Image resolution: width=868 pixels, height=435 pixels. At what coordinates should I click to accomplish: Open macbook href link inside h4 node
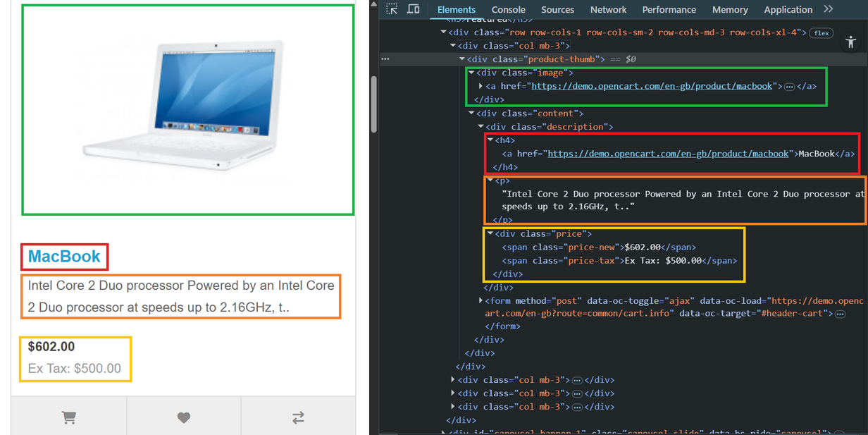pos(668,154)
